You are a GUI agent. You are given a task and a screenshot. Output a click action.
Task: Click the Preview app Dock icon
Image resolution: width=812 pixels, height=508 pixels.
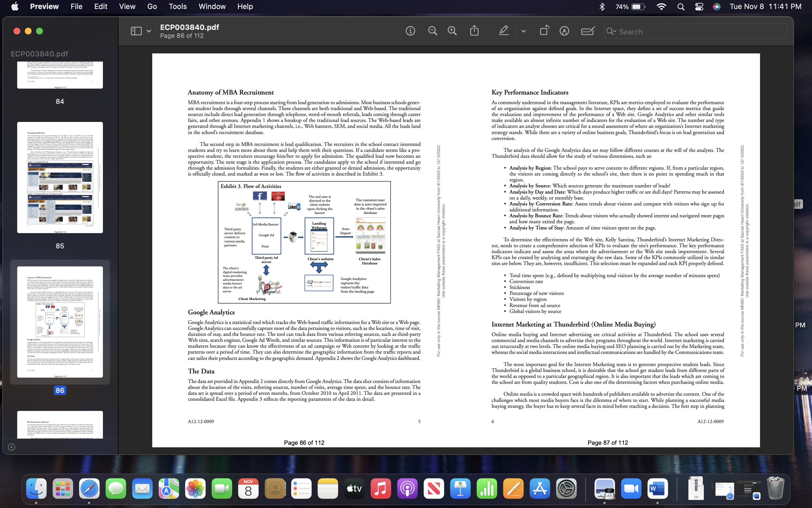[x=605, y=489]
